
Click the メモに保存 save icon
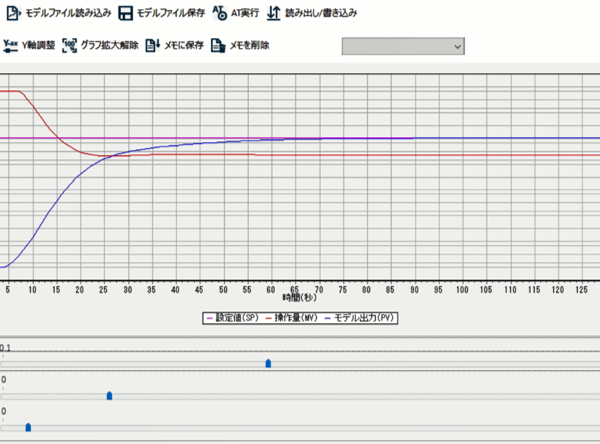click(x=153, y=45)
